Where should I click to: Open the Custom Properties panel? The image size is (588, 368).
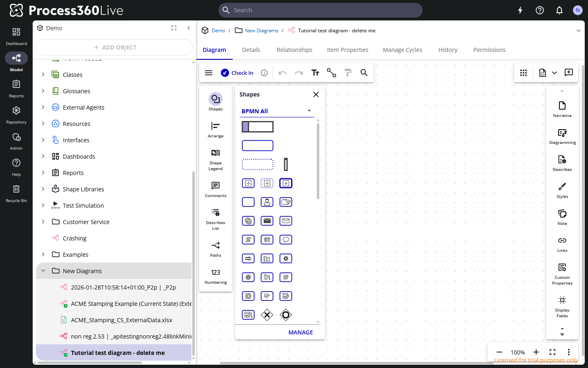[562, 274]
